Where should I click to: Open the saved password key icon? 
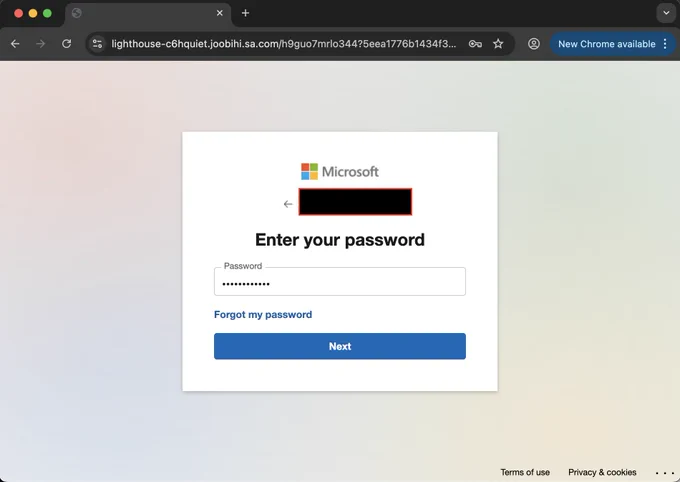coord(475,44)
